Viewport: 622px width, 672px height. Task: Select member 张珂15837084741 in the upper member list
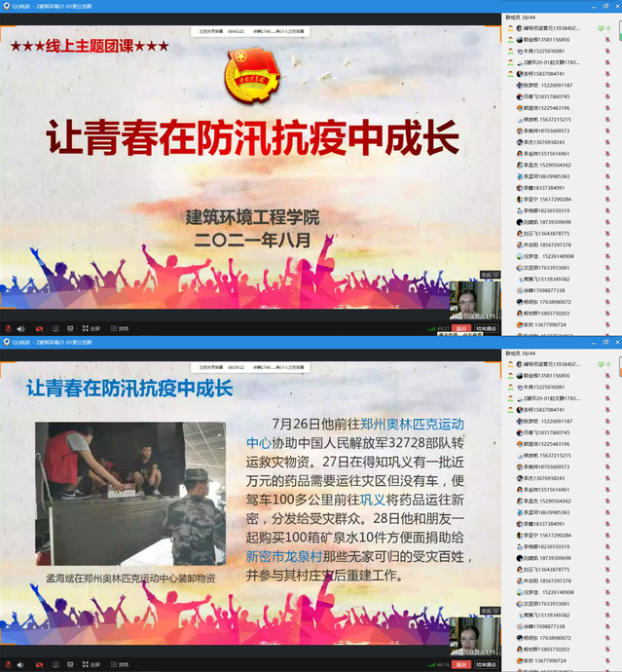(543, 73)
